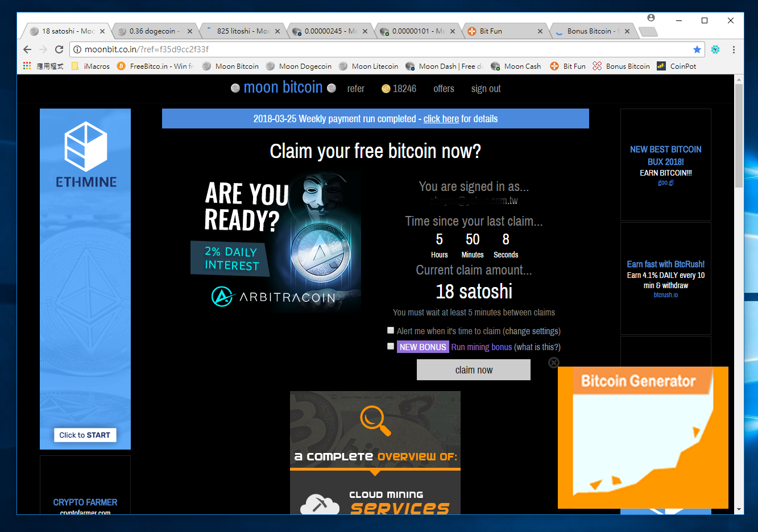Click the 'claim now' button
This screenshot has height=532, width=758.
tap(474, 370)
